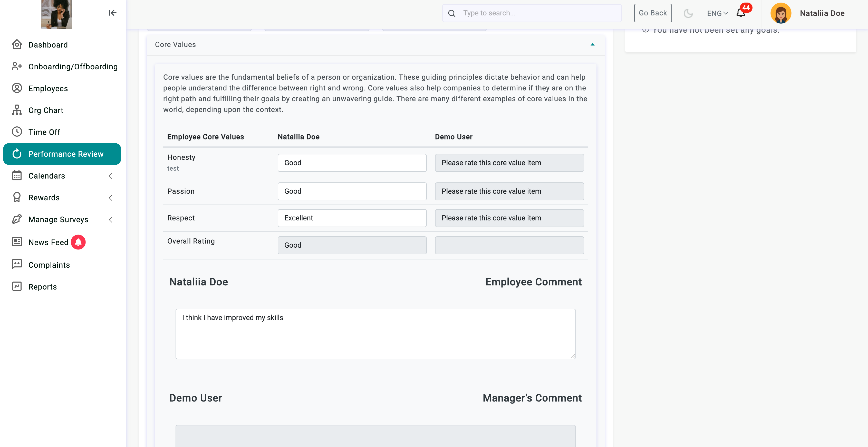Screen dimensions: 868x447
Task: Open the Employees page
Action: [62, 88]
